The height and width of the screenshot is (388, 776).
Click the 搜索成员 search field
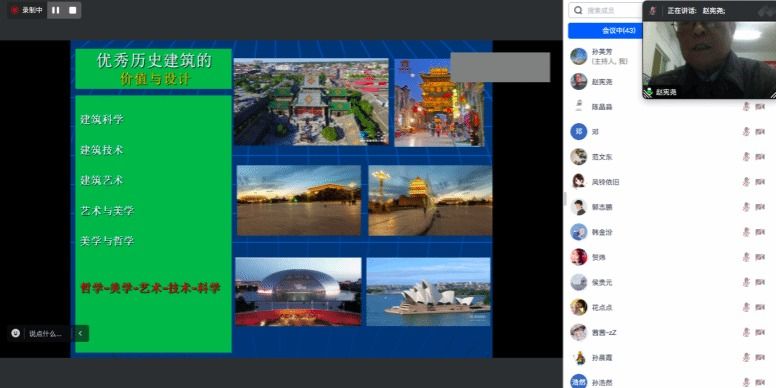pos(607,10)
